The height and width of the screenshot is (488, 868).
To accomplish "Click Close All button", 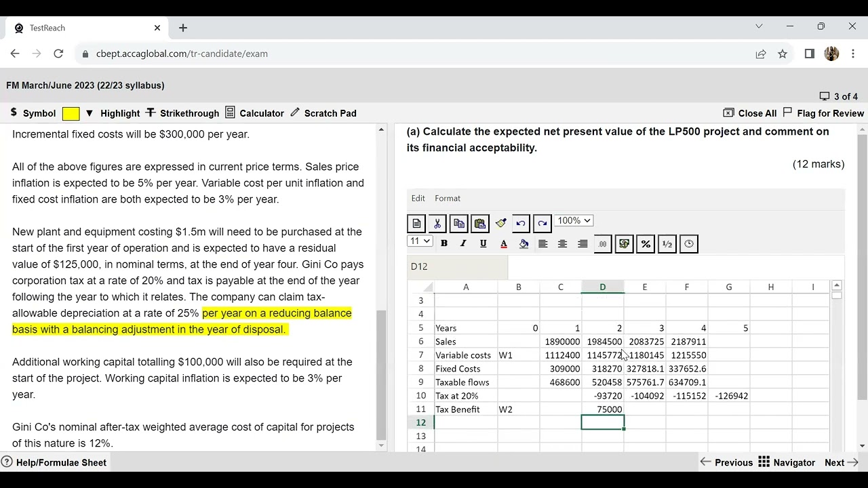I will [750, 113].
